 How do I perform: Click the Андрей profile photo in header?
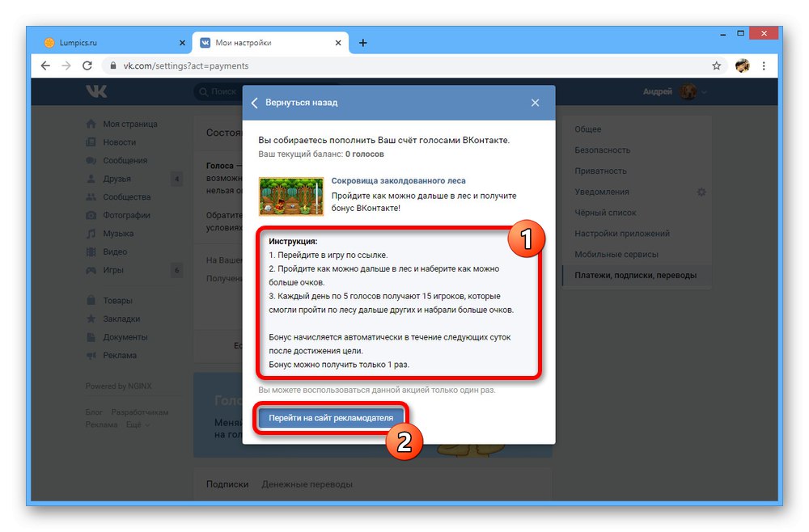(x=687, y=91)
